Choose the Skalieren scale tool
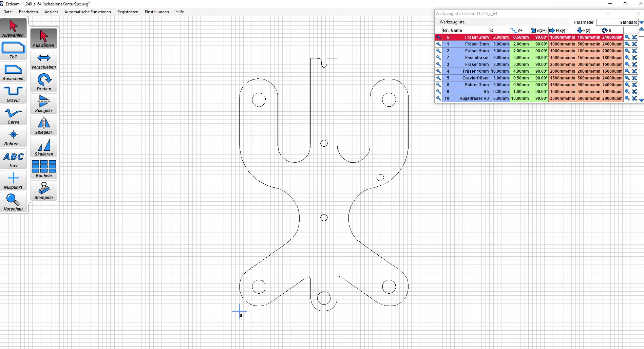This screenshot has height=349, width=644. (x=44, y=147)
